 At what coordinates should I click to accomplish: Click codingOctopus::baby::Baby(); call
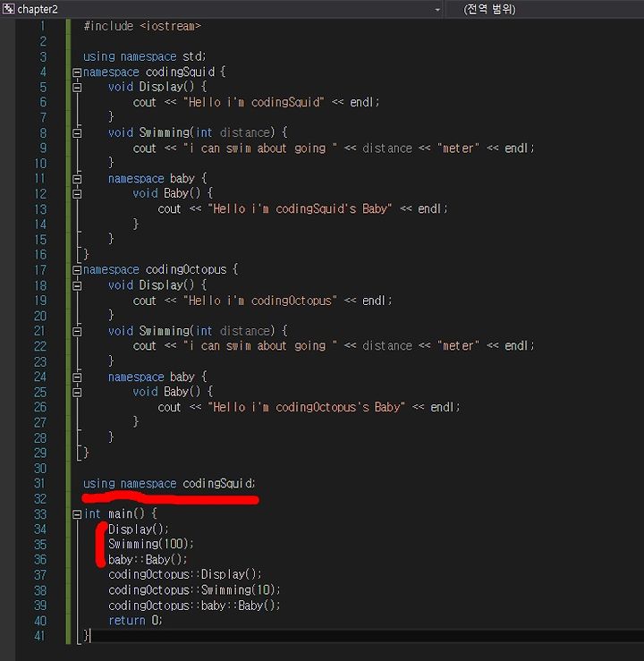coord(194,606)
